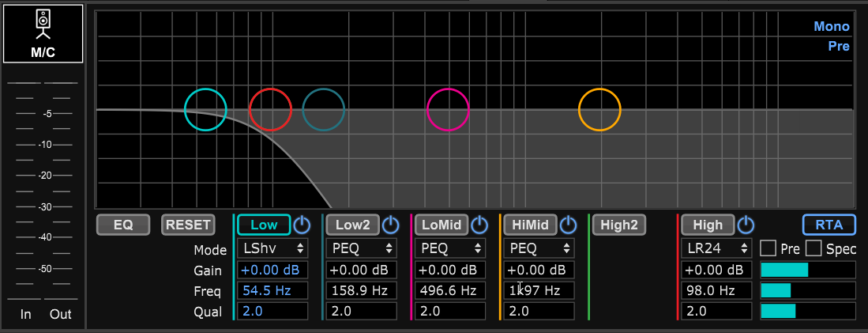This screenshot has width=868, height=333.
Task: Toggle the High band power icon
Action: (746, 225)
